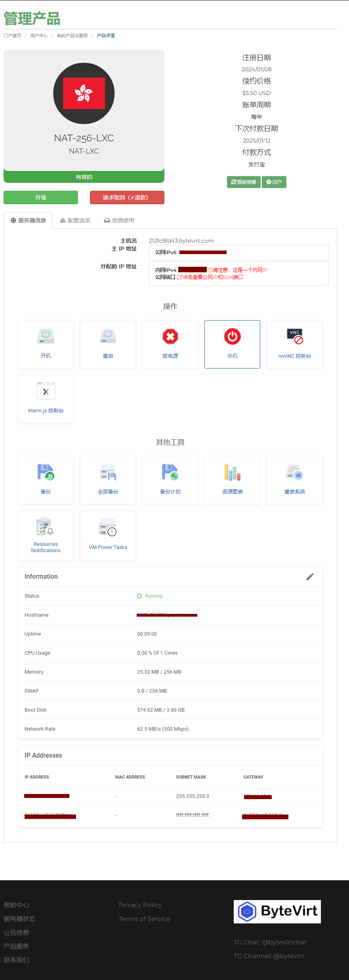This screenshot has height=980, width=349.
Task: Switch to the 配置选项 tab
Action: [x=75, y=220]
